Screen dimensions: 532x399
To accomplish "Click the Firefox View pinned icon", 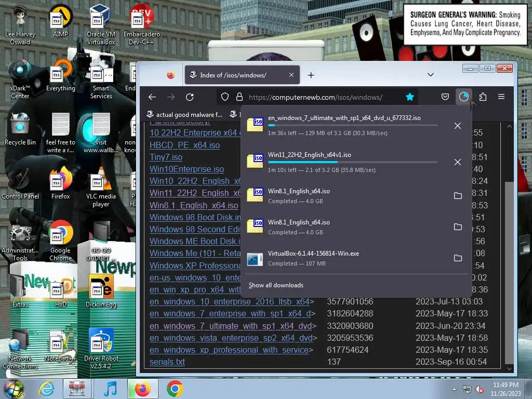I will coord(170,75).
